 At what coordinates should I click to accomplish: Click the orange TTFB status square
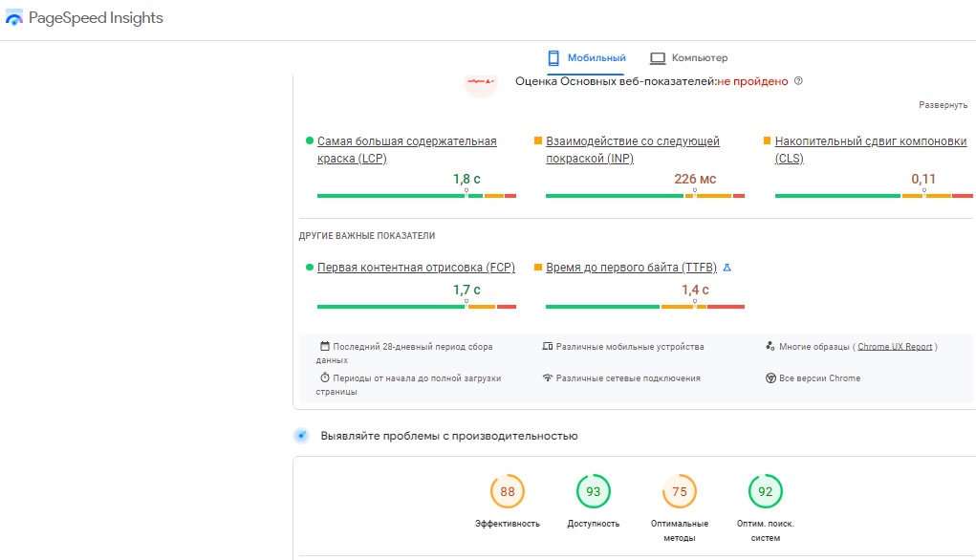[538, 267]
